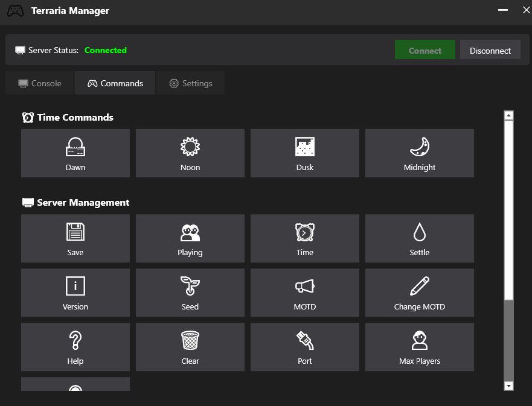Click the scrollbar down arrow
The width and height of the screenshot is (532, 406).
click(508, 385)
